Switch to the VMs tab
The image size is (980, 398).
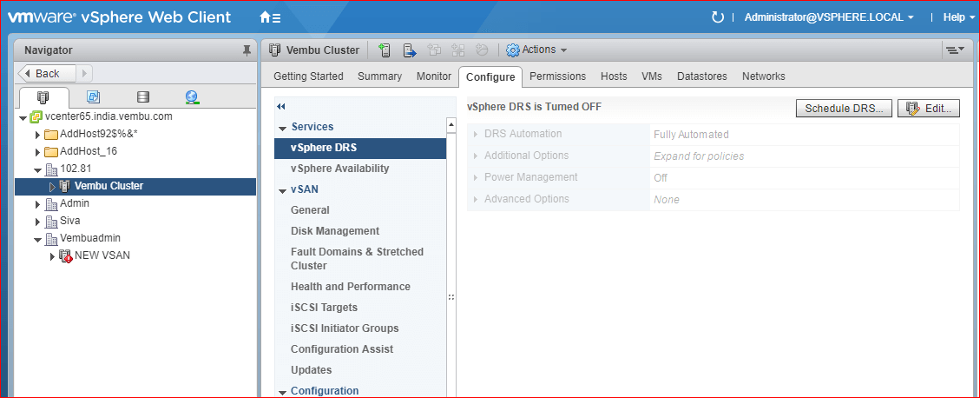coord(652,76)
